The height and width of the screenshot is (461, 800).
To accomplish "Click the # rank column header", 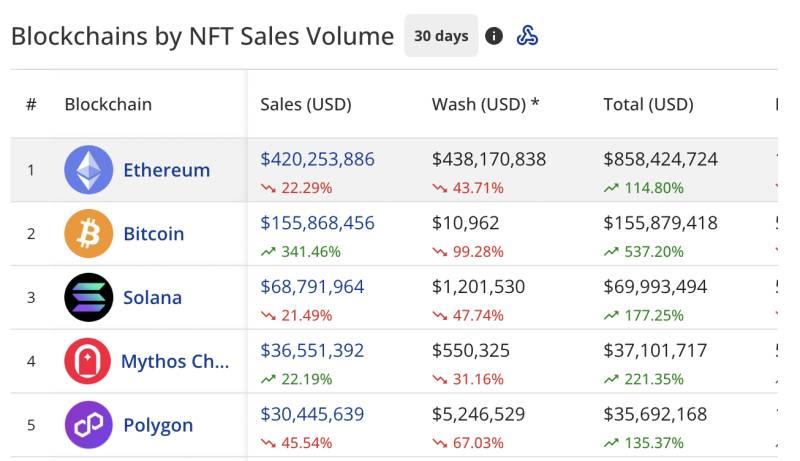I will (x=31, y=105).
